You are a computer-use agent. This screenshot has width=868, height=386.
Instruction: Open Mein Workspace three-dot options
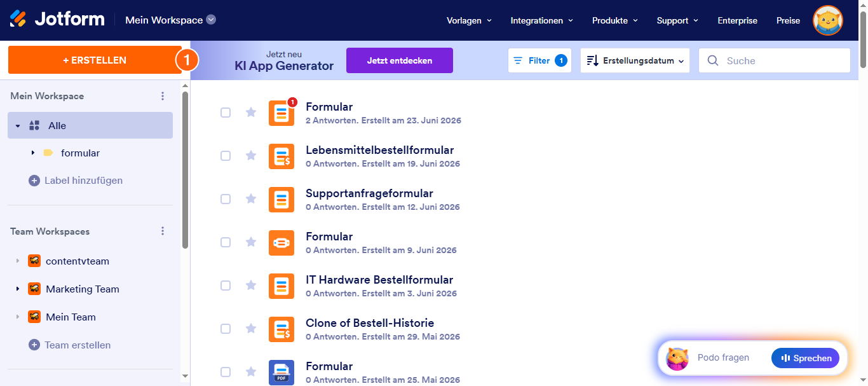click(163, 96)
